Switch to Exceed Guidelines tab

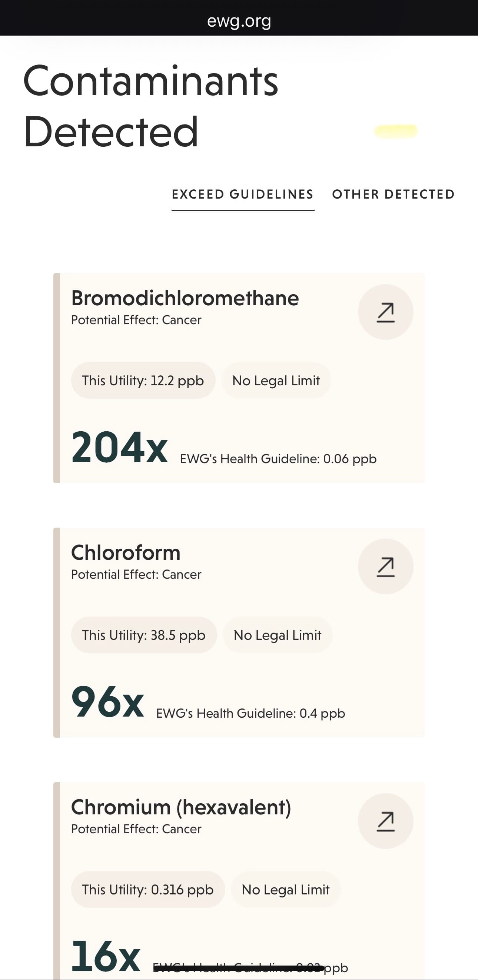tap(243, 195)
